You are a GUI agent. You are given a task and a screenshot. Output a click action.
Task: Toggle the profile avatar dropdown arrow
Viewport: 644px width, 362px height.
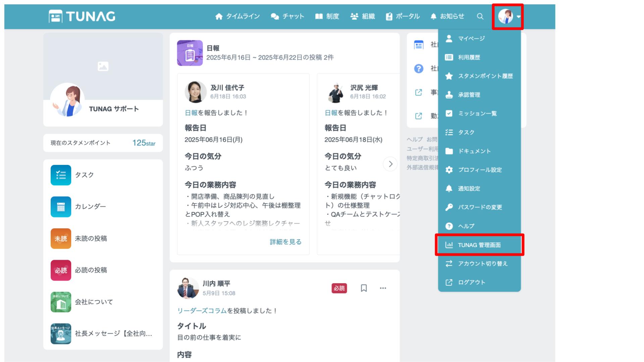519,16
